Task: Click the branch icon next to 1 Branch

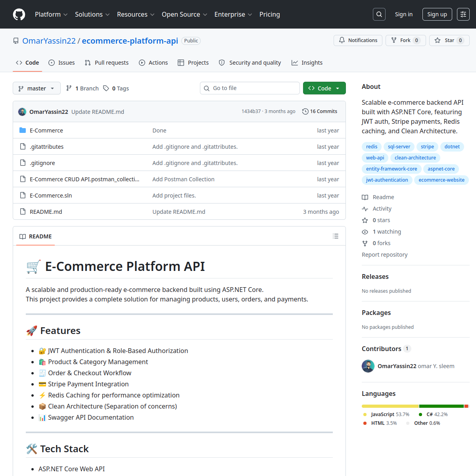Action: tap(69, 88)
